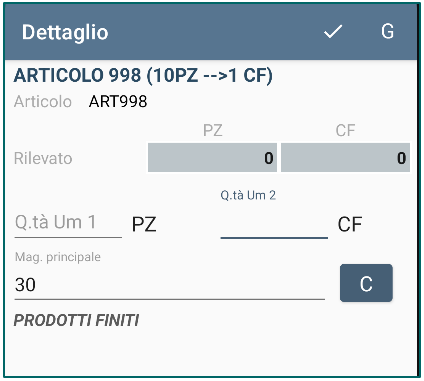Confirm with the checkmark icon
This screenshot has height=381, width=424.
pyautogui.click(x=333, y=32)
